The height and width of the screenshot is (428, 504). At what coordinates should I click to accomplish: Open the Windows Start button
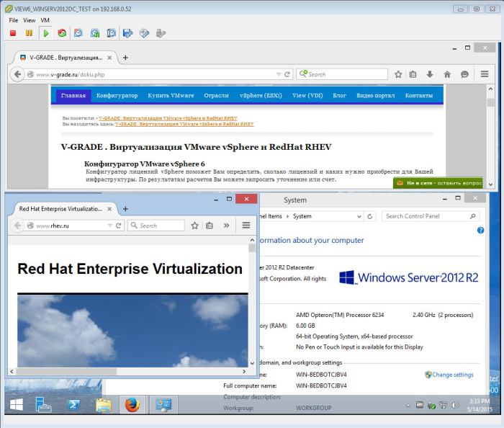pos(17,404)
